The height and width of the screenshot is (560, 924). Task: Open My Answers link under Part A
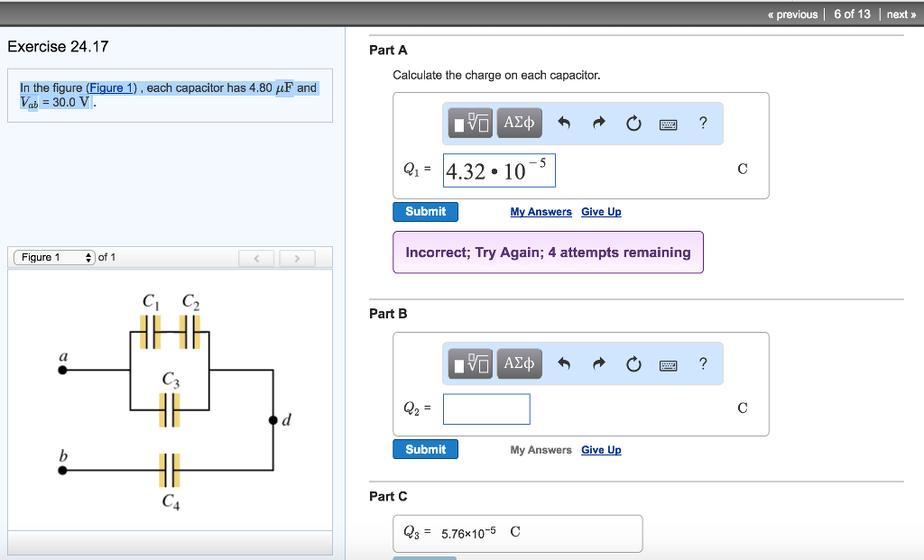pyautogui.click(x=541, y=211)
